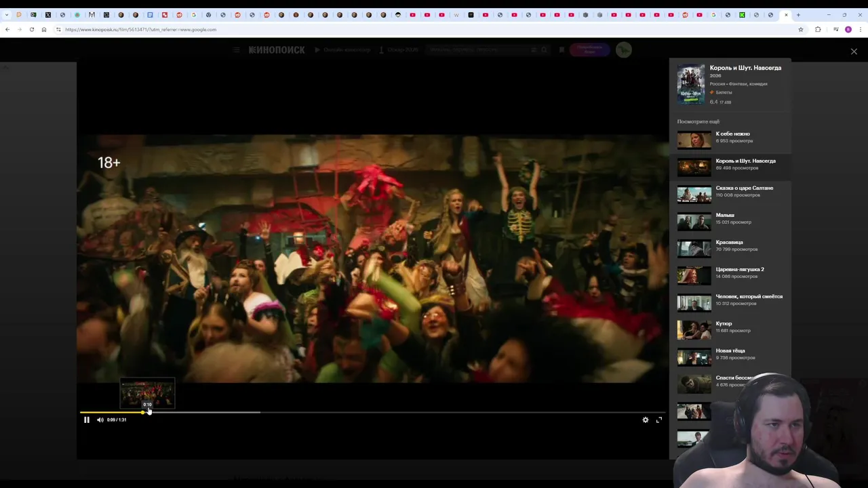This screenshot has width=868, height=488.
Task: Open the Chrome profile avatar
Action: click(848, 29)
